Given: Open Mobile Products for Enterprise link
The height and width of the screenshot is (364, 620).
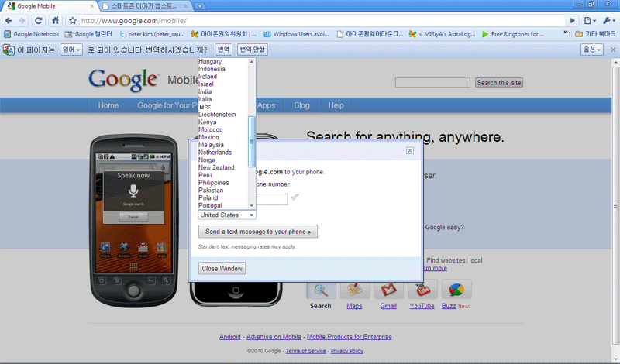Looking at the screenshot, I should (x=350, y=337).
